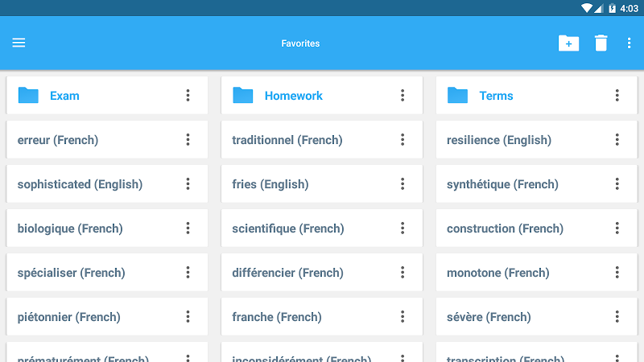Show more options for erreur (French)
The width and height of the screenshot is (644, 362).
pos(188,140)
